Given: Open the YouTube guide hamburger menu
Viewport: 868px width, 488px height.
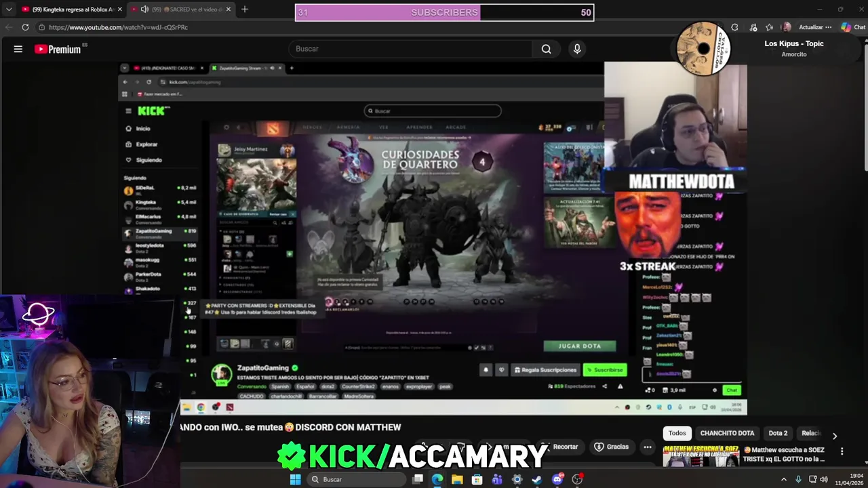Looking at the screenshot, I should (18, 49).
